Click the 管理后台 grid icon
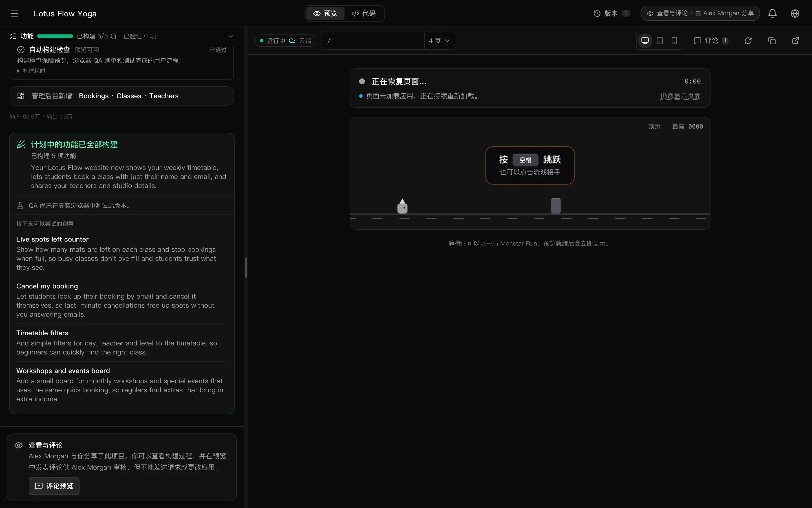This screenshot has width=812, height=508. point(21,96)
